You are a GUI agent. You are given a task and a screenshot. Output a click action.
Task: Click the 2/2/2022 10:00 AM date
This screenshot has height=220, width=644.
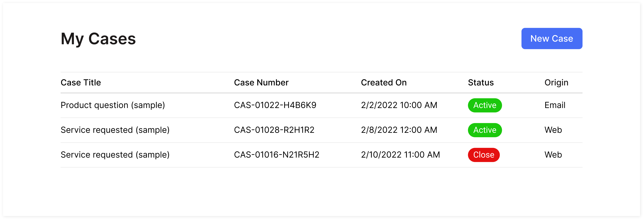point(399,105)
